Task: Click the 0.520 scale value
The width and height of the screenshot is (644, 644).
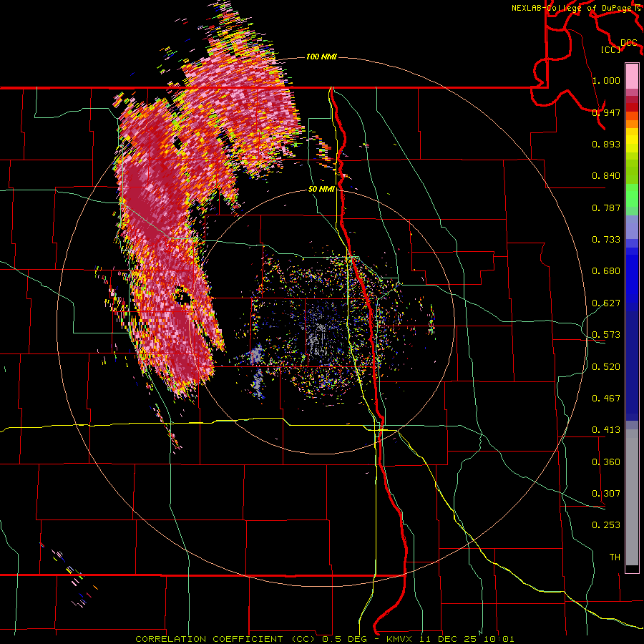Action: pos(606,366)
